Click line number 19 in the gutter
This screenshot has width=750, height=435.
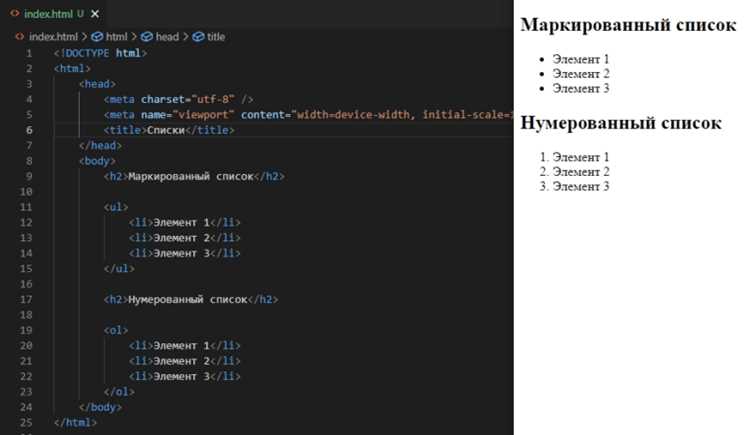tap(26, 330)
